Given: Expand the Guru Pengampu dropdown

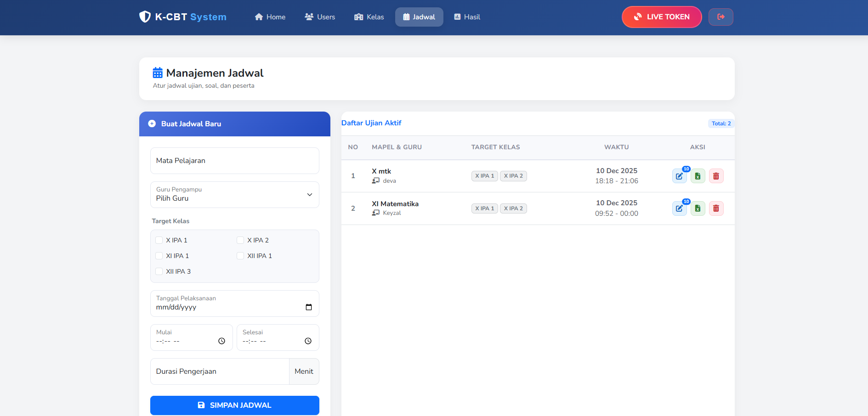Looking at the screenshot, I should tap(234, 195).
